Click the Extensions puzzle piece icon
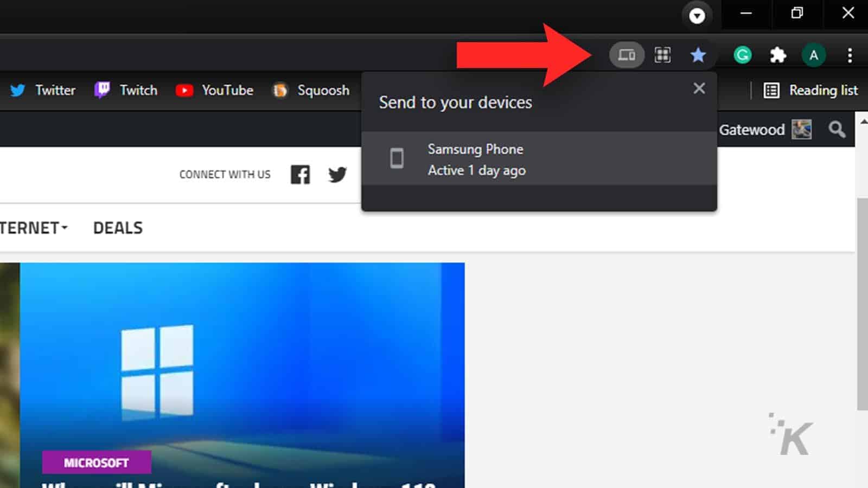868x488 pixels. pyautogui.click(x=778, y=55)
